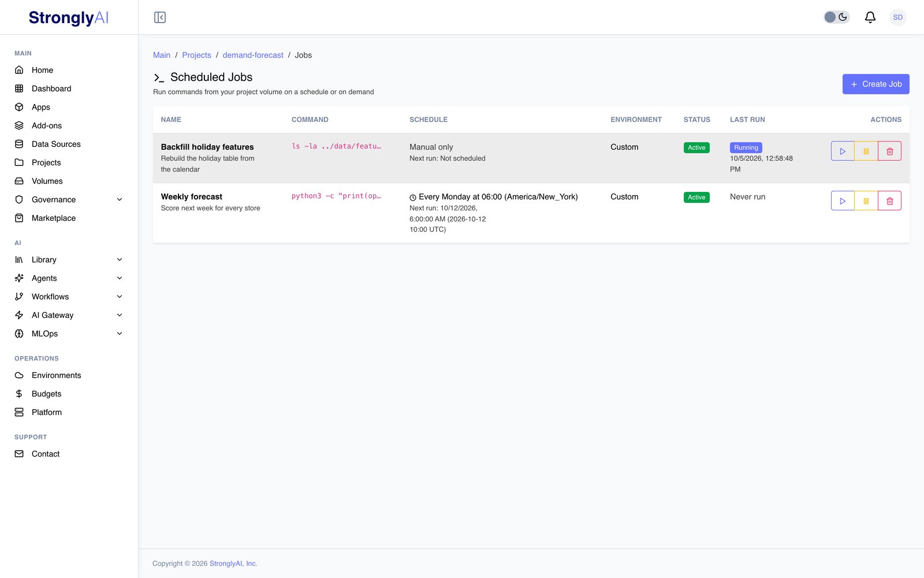Expand the Workflows chevron
Viewport: 924px width, 578px height.
pos(120,297)
